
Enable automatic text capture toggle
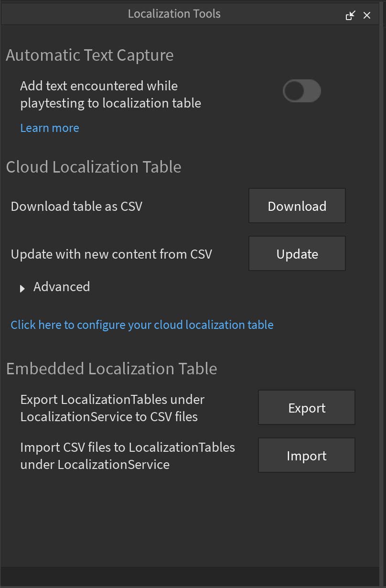tap(301, 91)
